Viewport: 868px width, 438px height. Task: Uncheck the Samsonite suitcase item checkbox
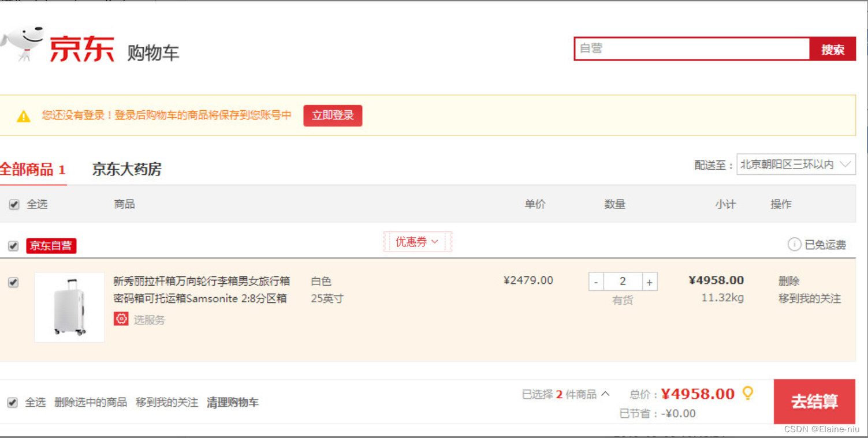(13, 282)
